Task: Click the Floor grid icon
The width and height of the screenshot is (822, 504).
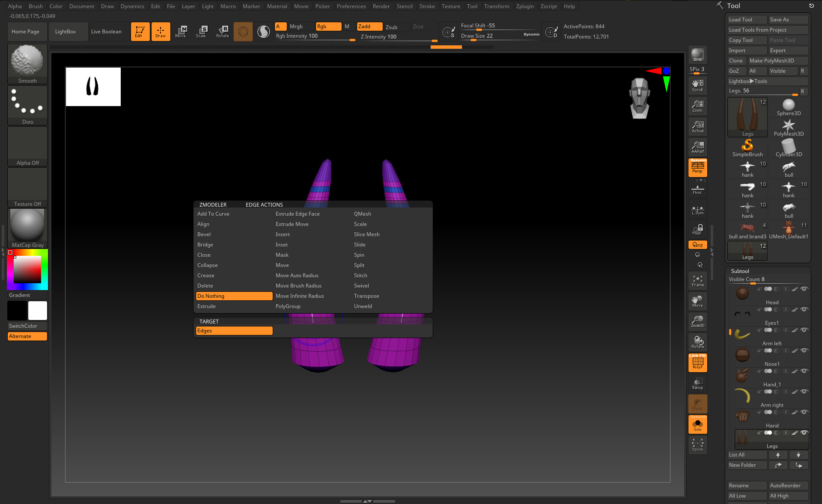Action: [x=697, y=188]
